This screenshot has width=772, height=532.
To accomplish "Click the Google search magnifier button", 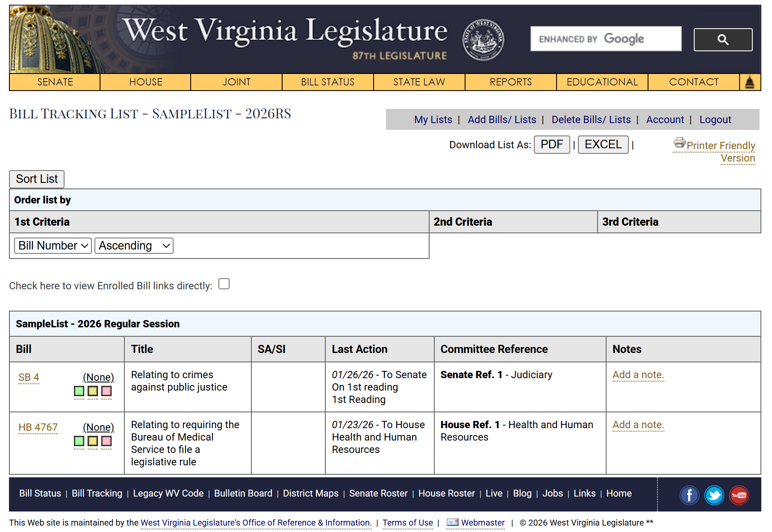I will click(722, 40).
